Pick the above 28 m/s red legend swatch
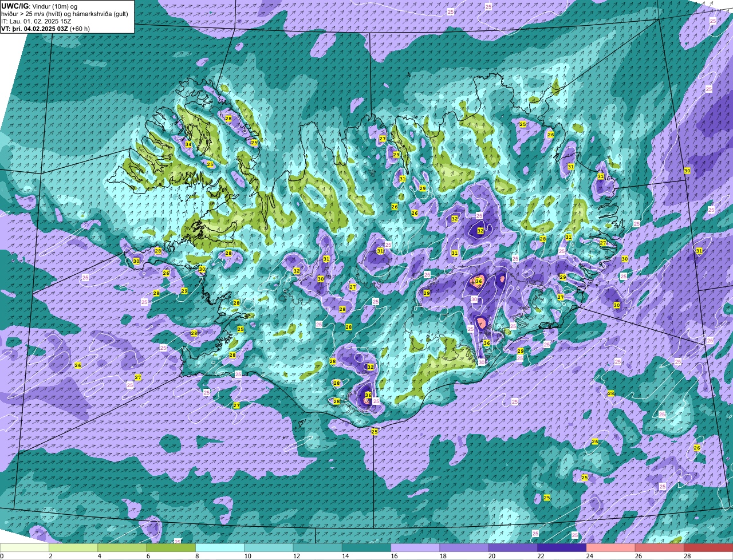Viewport: 733px width, 560px height. 708,547
